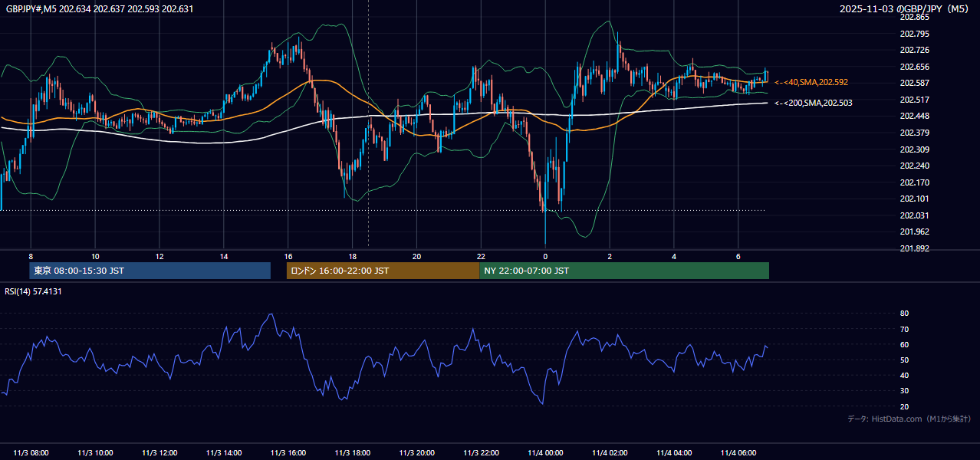The width and height of the screenshot is (980, 460).
Task: Click price axis label 202.517
Action: click(914, 100)
